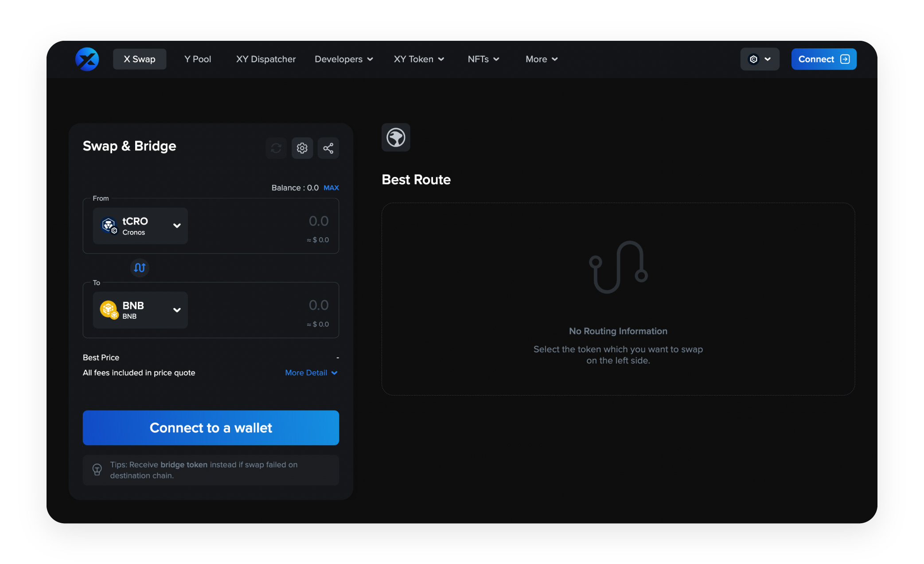Image resolution: width=924 pixels, height=564 pixels.
Task: Open the network selector dropdown
Action: pos(760,59)
